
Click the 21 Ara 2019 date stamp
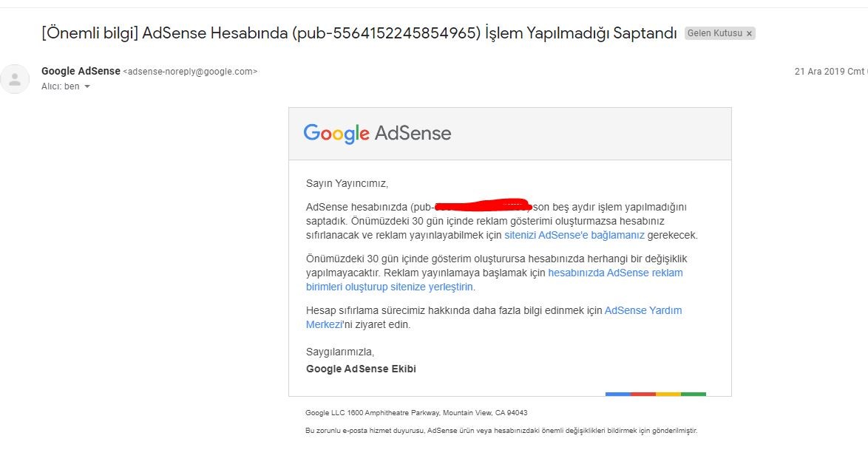click(x=831, y=72)
